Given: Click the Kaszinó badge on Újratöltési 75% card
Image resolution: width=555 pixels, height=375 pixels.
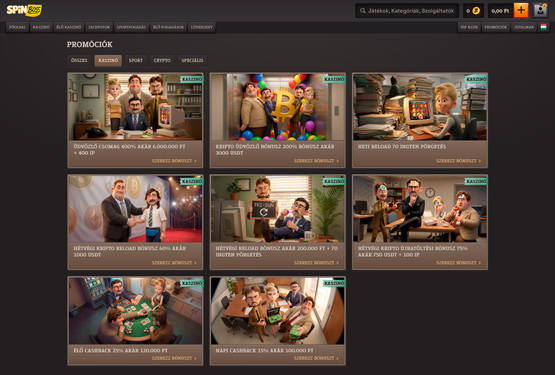Looking at the screenshot, I should coord(476,181).
